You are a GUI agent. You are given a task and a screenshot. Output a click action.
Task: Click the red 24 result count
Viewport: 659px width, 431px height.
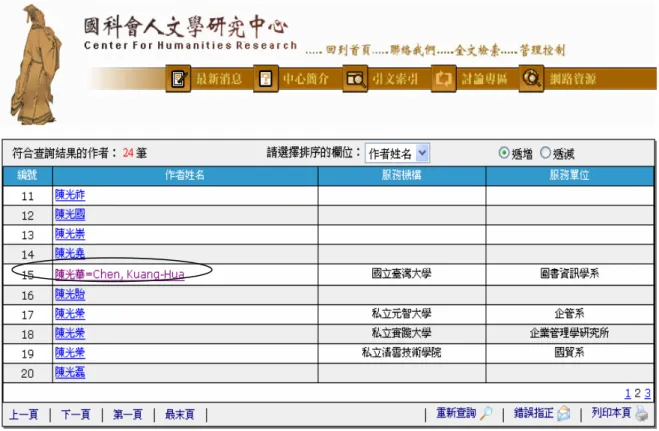point(128,153)
